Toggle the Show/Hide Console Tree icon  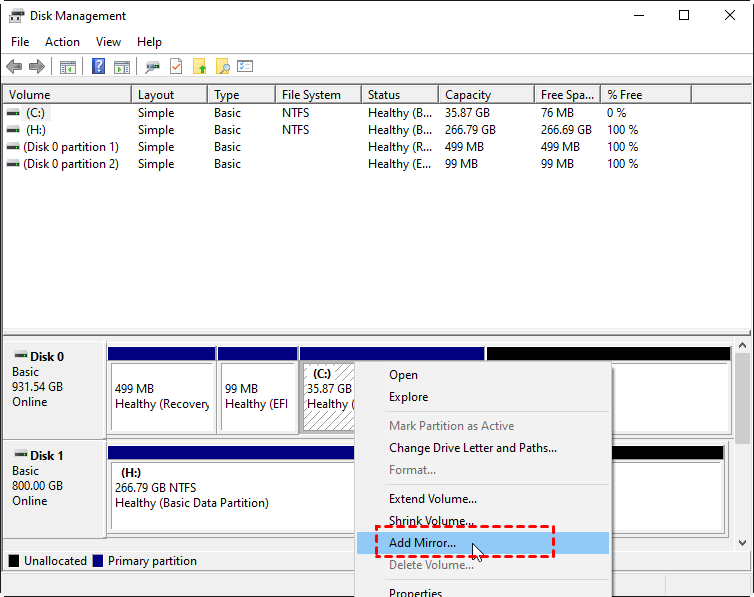68,67
